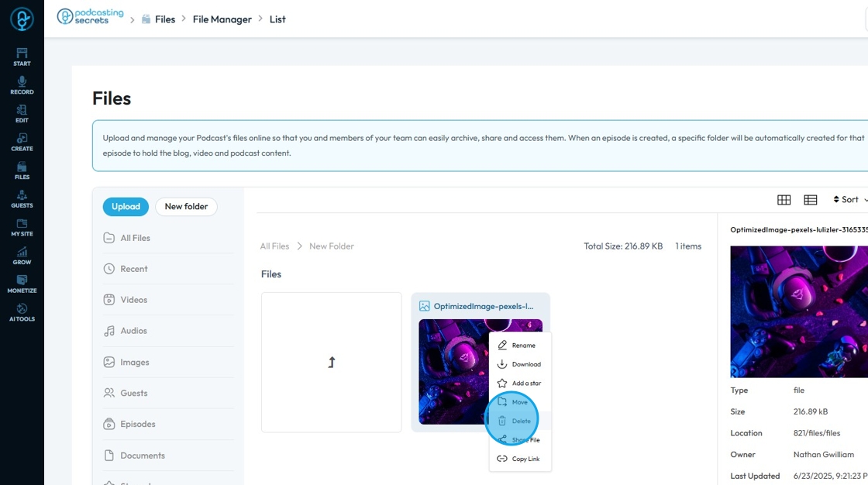Click File Manager in top breadcrumb
Screen dimensions: 868x485
coord(222,19)
